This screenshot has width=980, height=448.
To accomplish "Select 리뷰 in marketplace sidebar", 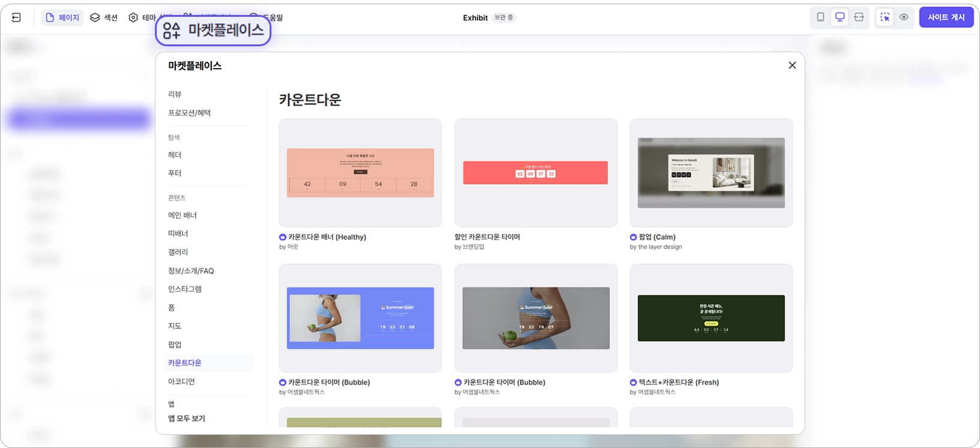I will click(x=175, y=94).
